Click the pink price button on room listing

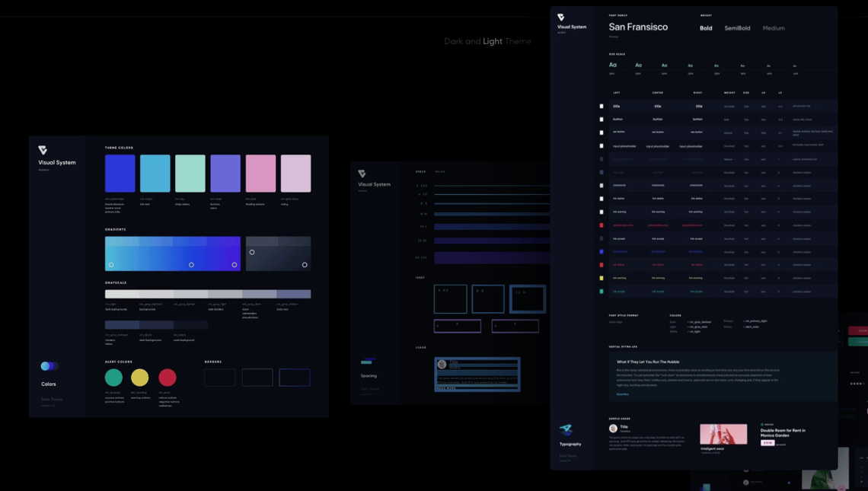pos(767,442)
